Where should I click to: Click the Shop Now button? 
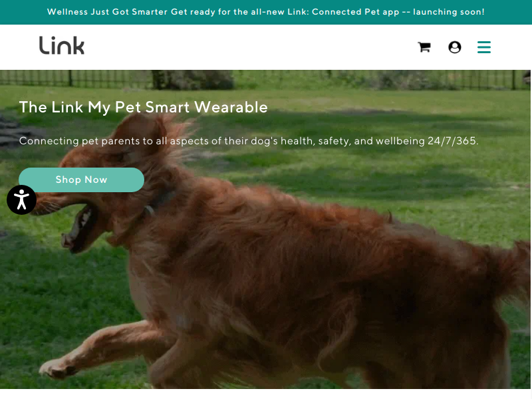(x=81, y=180)
